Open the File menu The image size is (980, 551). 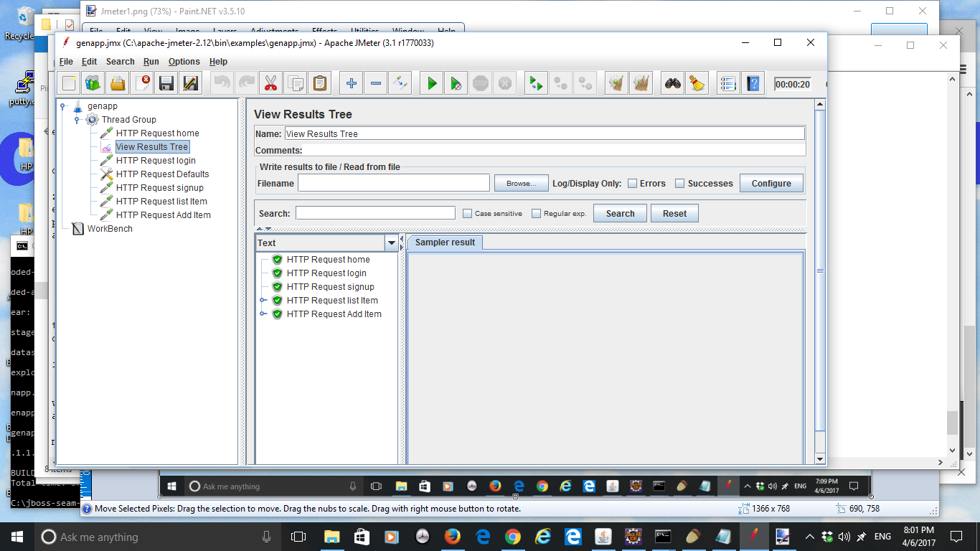click(66, 62)
